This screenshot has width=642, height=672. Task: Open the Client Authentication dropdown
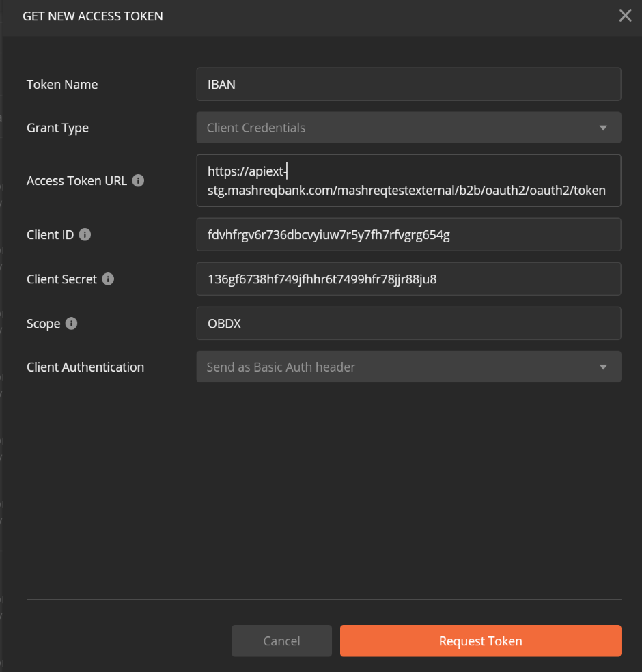408,367
